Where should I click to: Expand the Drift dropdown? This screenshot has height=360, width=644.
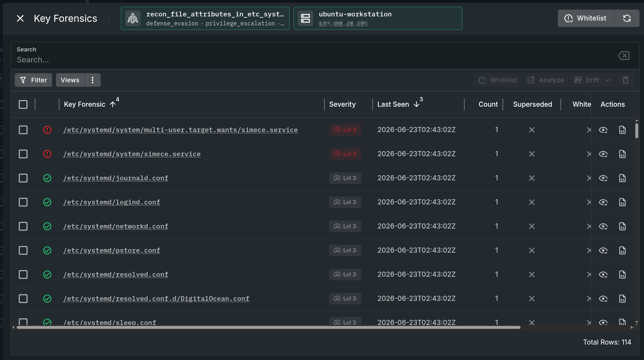click(x=592, y=80)
